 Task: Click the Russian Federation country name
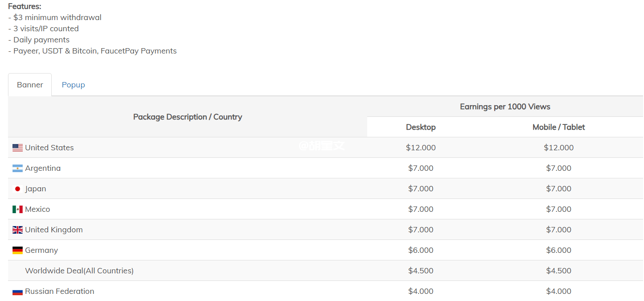tap(60, 291)
